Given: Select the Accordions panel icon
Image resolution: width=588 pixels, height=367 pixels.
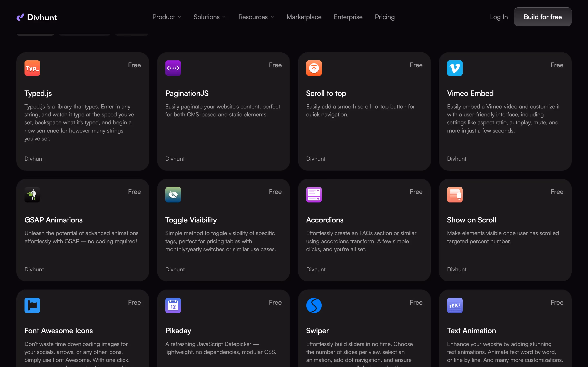Looking at the screenshot, I should pos(314,195).
